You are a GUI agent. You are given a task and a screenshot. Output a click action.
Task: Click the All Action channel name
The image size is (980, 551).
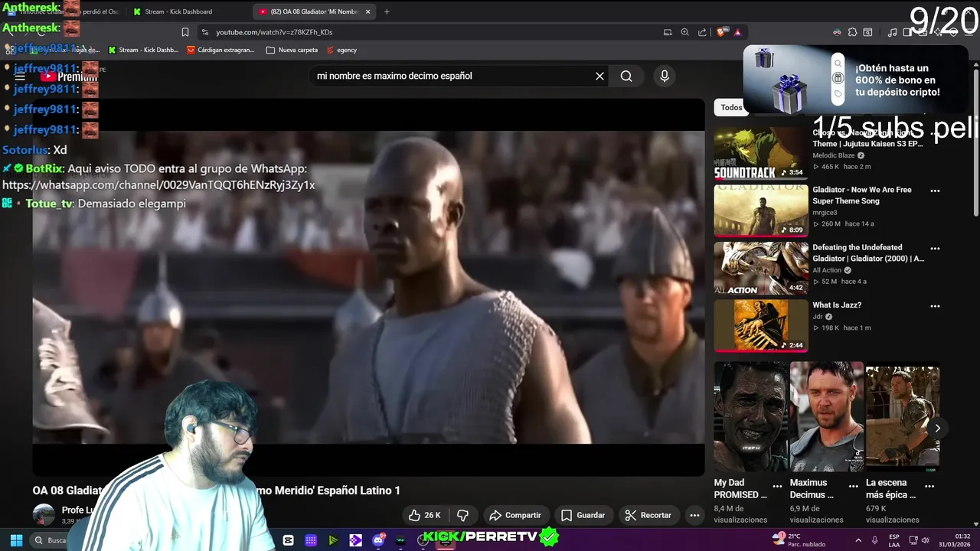(826, 270)
